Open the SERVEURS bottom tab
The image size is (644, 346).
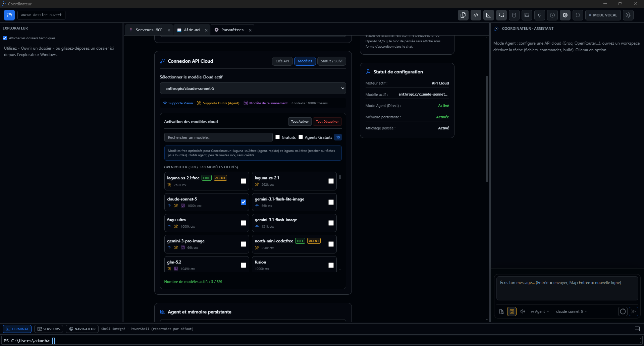click(49, 329)
